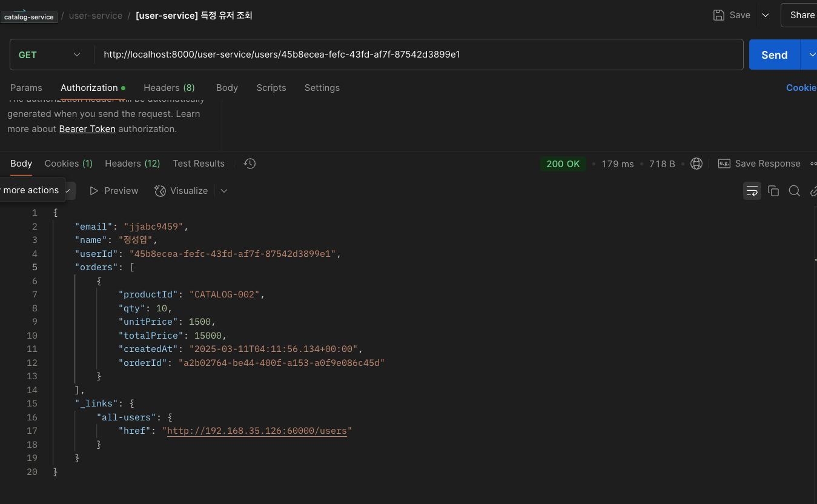The height and width of the screenshot is (504, 817).
Task: Click the name value "정성엽"
Action: (x=135, y=240)
